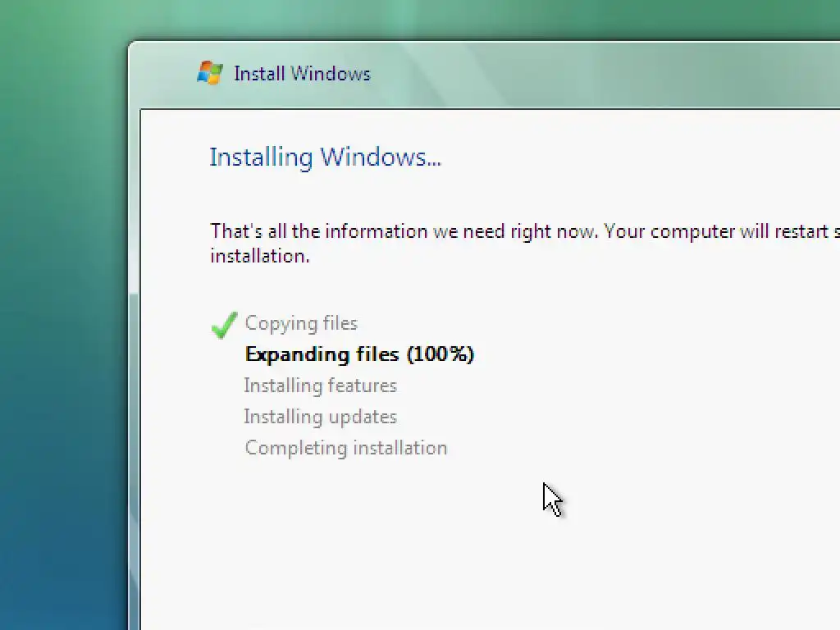Select the 'Completing installation' step
This screenshot has width=840, height=630.
click(346, 448)
